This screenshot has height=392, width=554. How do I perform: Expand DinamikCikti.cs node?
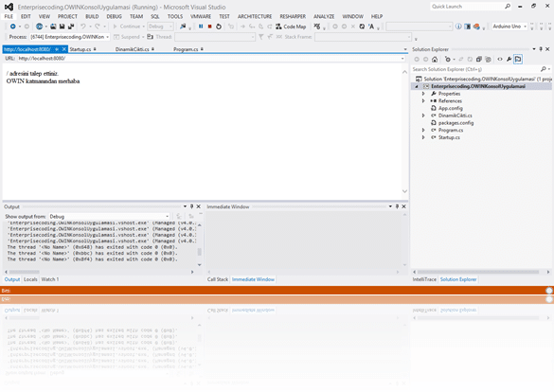(423, 116)
